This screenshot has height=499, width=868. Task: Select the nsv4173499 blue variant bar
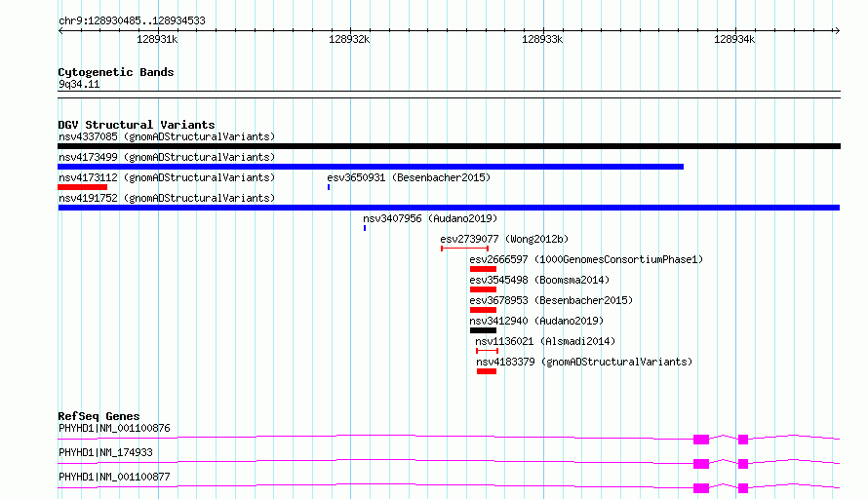coord(371,167)
